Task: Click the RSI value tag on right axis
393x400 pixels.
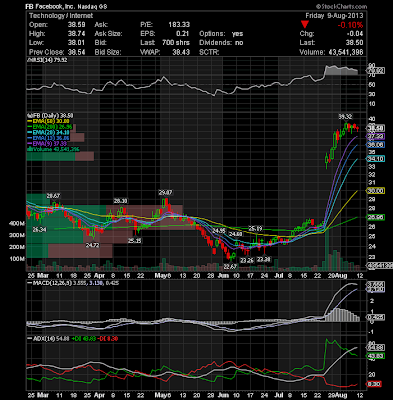Action: click(x=375, y=70)
